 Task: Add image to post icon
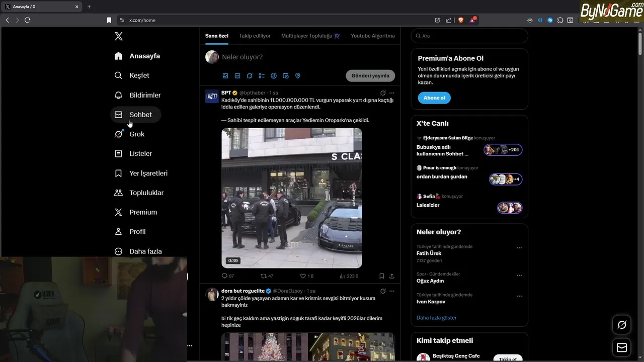(225, 76)
